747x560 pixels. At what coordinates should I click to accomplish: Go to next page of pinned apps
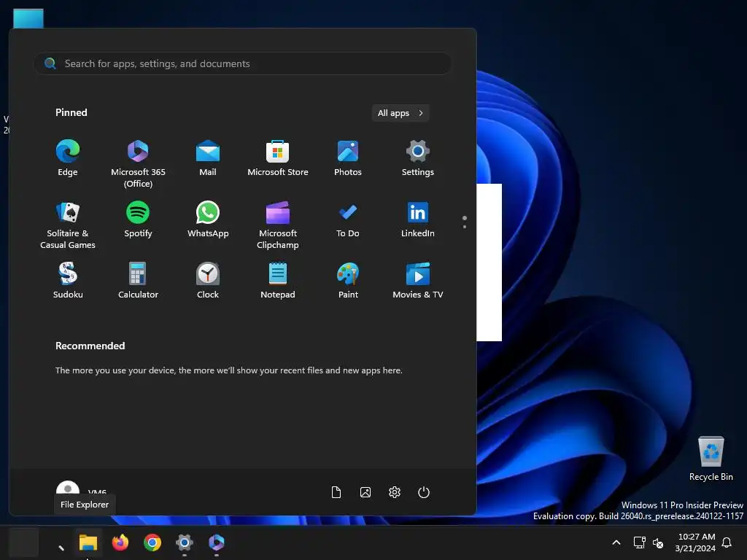465,227
